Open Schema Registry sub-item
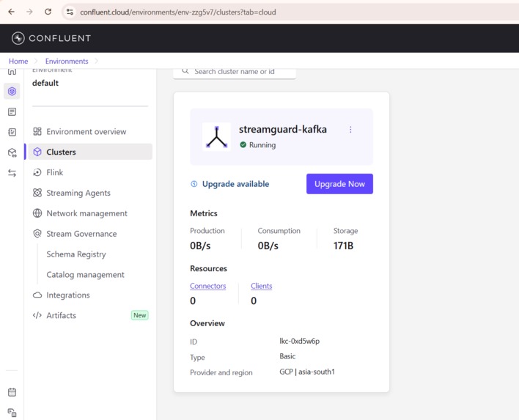Screen dimensions: 519x420 tap(76, 254)
